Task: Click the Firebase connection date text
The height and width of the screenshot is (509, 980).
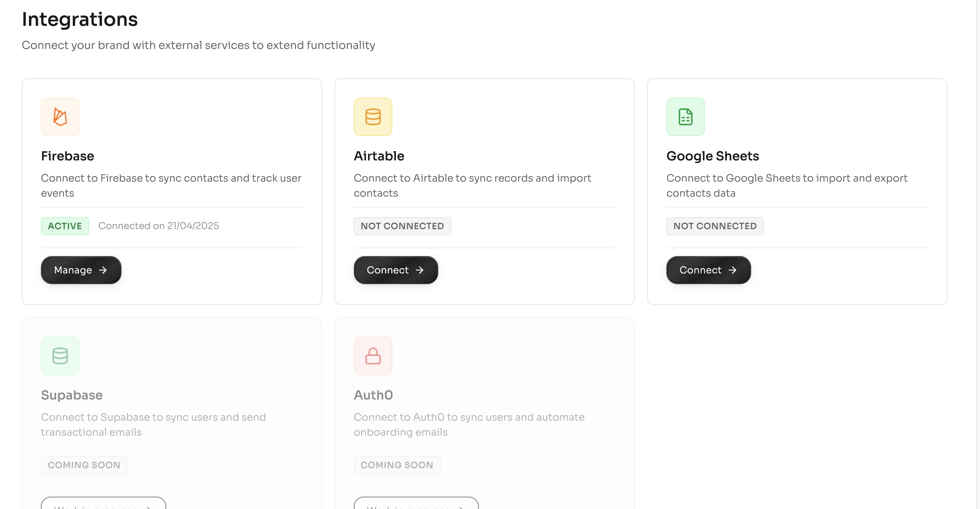Action: click(159, 226)
